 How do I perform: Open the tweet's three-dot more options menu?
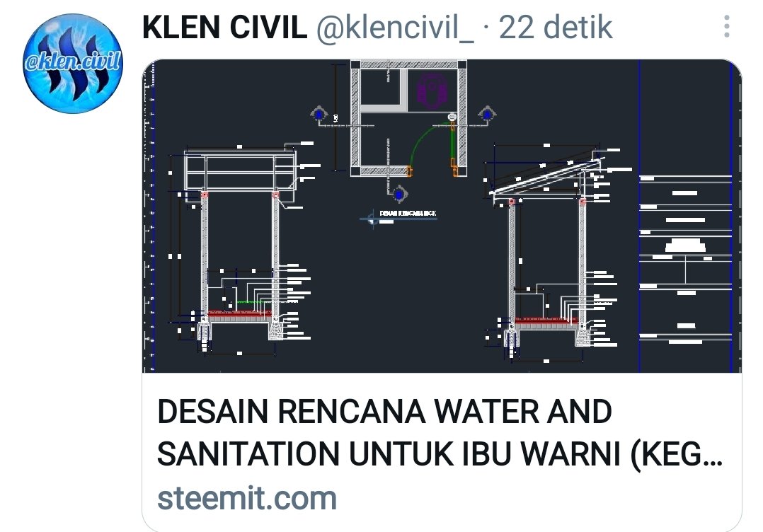(x=726, y=26)
